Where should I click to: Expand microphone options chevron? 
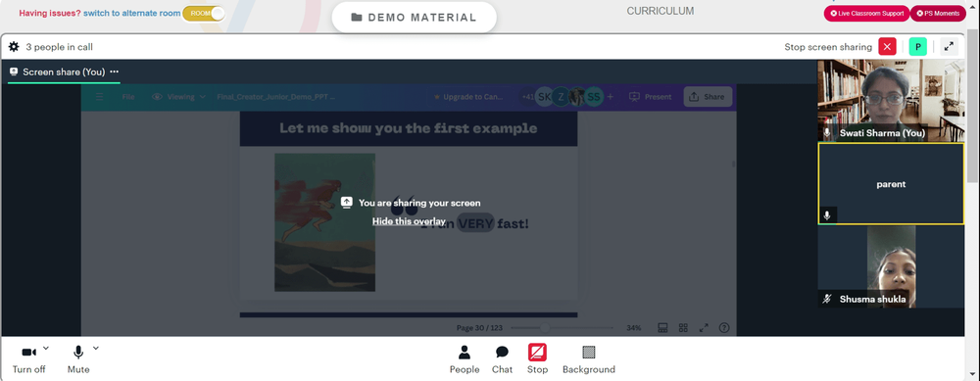tap(96, 348)
